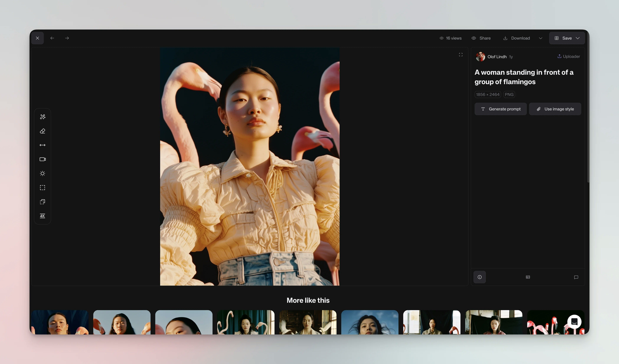Select the dashed square selection tool
The width and height of the screenshot is (619, 364).
pos(43,188)
